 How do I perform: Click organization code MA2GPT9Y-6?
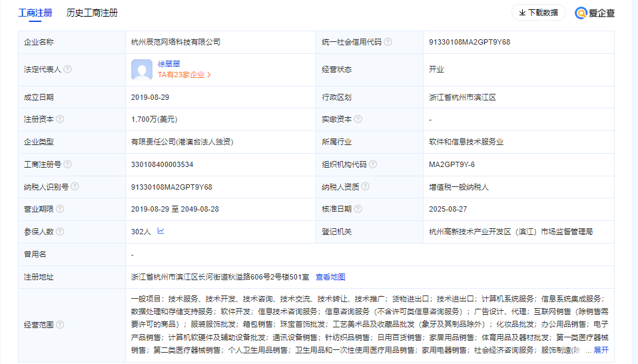(452, 164)
